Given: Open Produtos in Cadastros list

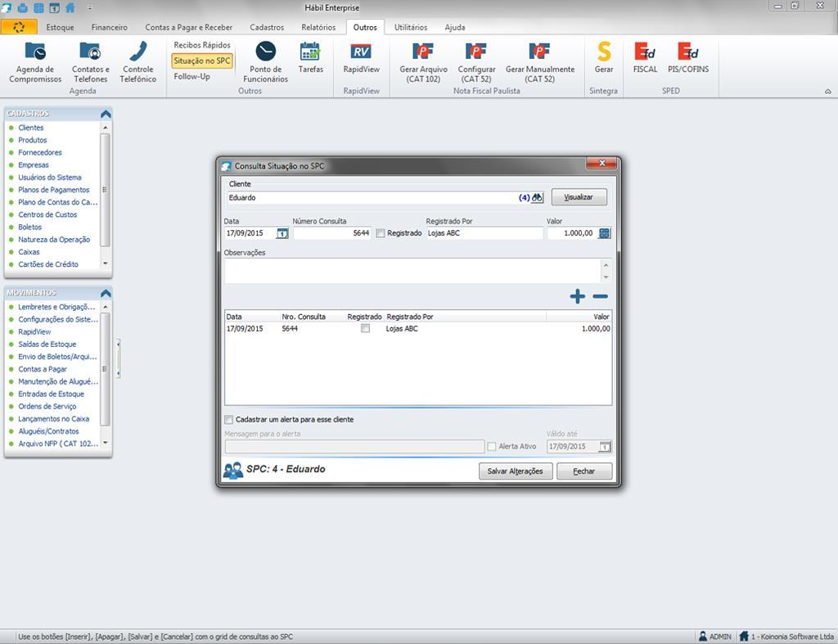Looking at the screenshot, I should 33,140.
